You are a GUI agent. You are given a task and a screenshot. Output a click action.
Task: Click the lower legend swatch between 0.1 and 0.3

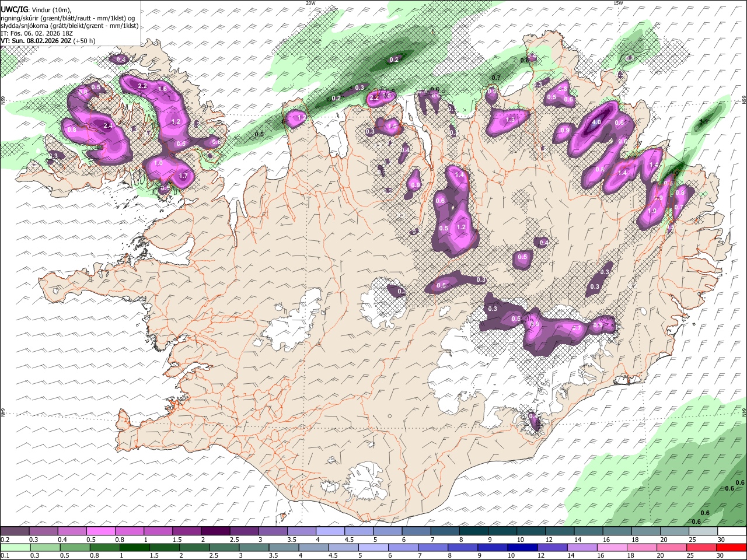coord(15,548)
